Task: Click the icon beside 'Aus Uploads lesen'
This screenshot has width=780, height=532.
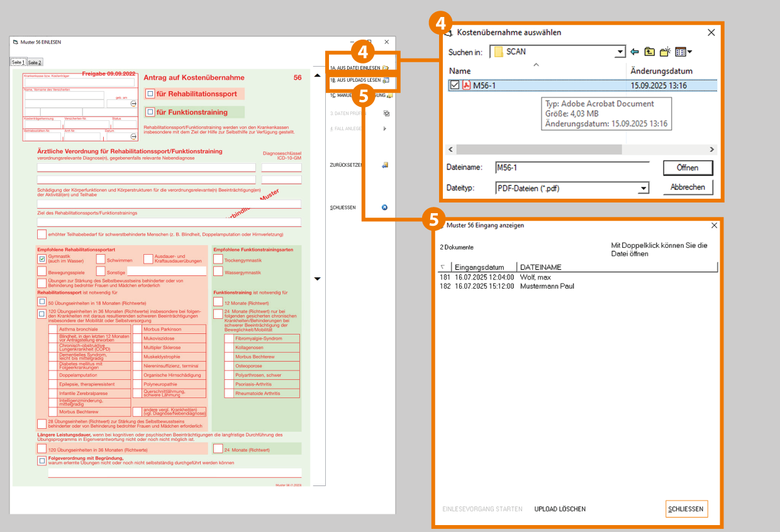Action: coord(386,80)
